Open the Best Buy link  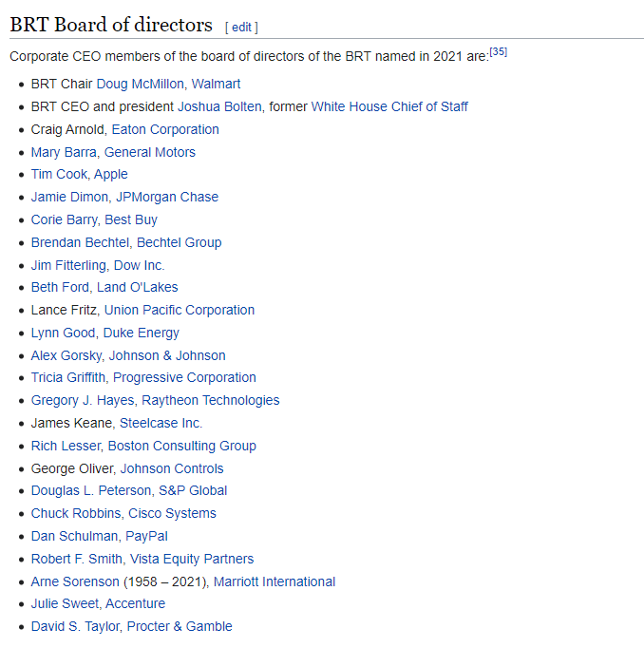[131, 219]
